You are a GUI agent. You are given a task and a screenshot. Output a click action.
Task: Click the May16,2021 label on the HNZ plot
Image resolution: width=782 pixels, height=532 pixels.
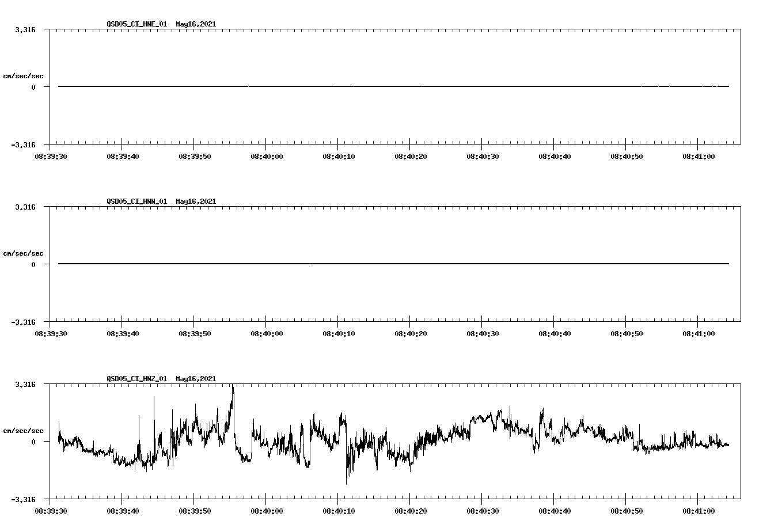pyautogui.click(x=195, y=379)
